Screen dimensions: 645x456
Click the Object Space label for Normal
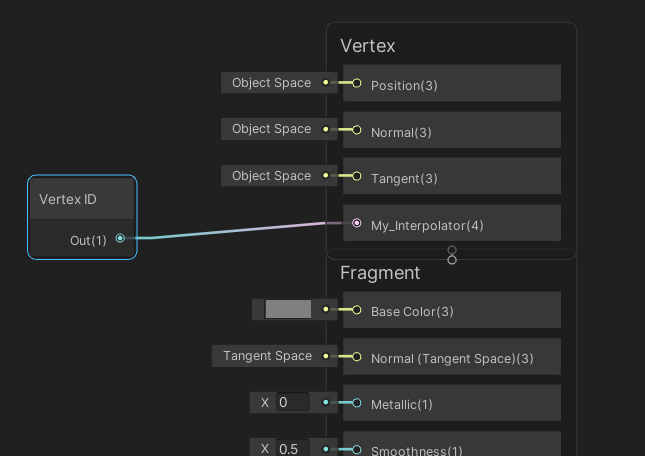(x=271, y=129)
